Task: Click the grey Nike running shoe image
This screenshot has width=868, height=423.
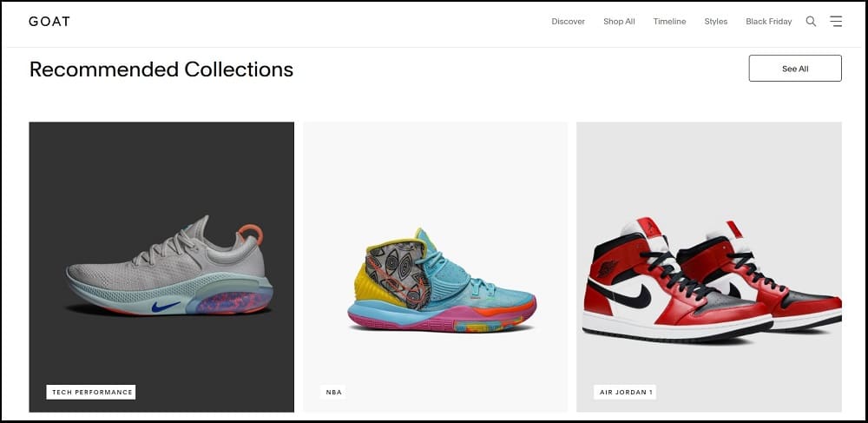Action: (x=169, y=266)
